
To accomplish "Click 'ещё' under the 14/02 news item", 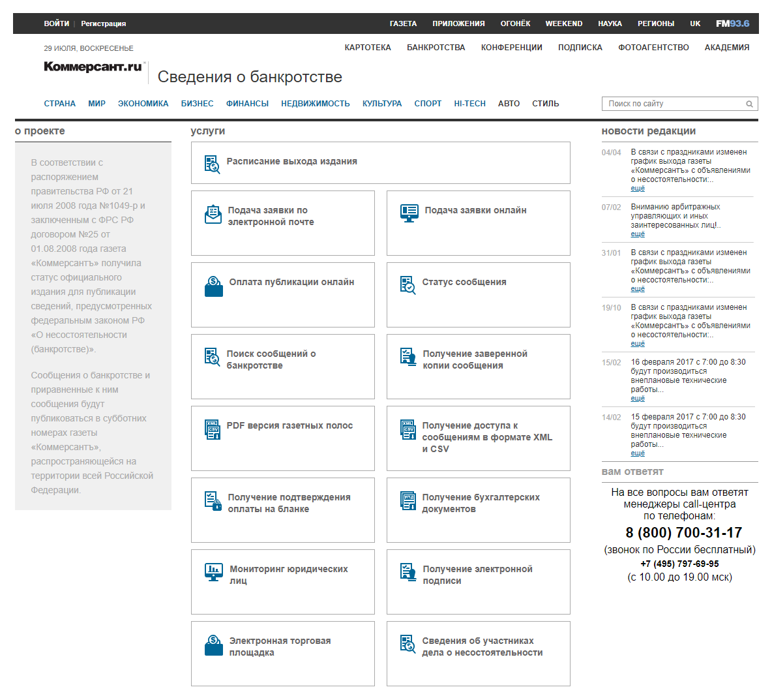I will coord(638,453).
